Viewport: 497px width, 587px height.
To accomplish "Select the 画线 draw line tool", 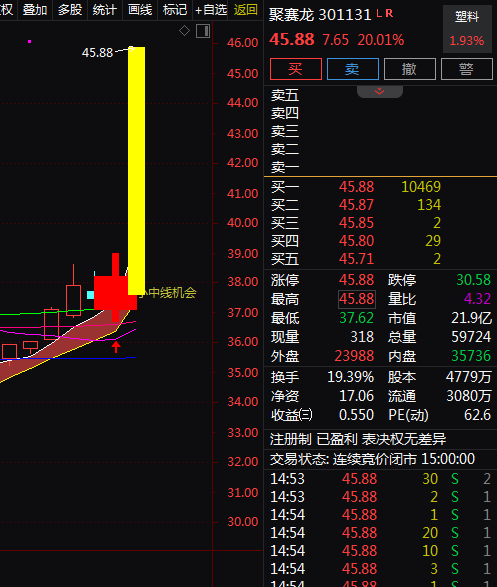I will (x=140, y=9).
